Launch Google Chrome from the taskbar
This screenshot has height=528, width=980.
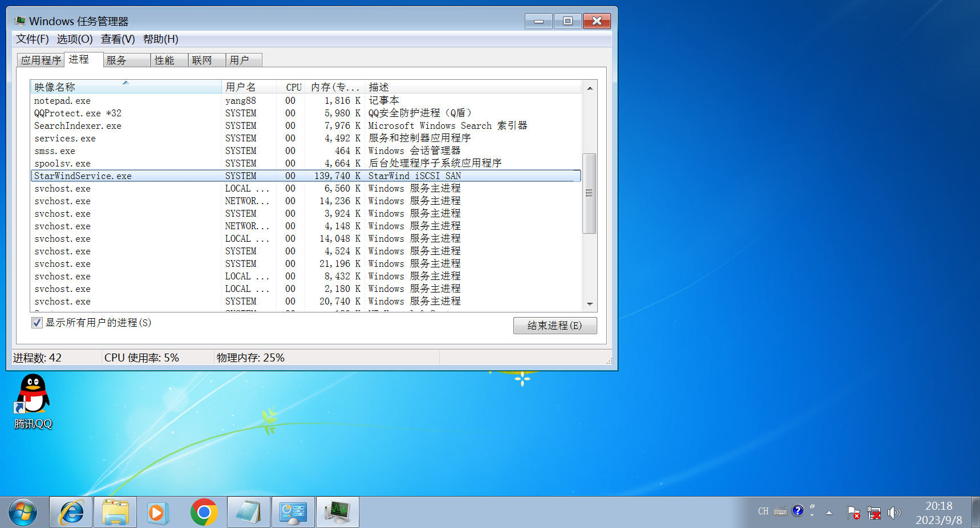[x=204, y=512]
